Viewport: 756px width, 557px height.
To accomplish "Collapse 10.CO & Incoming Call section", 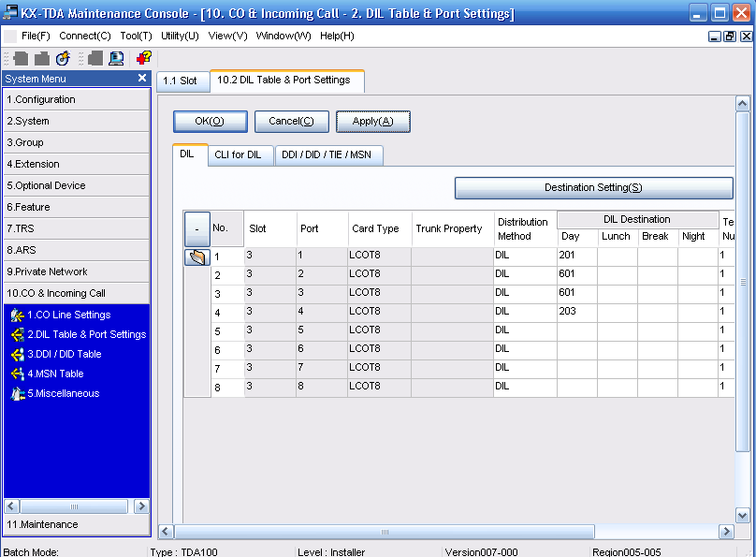I will click(x=77, y=293).
